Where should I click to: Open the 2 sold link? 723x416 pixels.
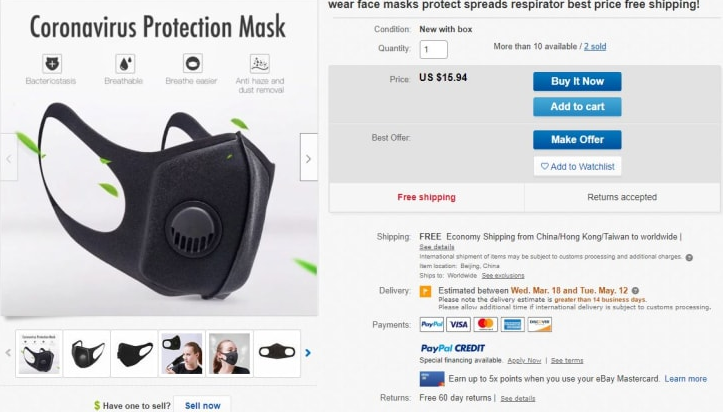[x=595, y=47]
